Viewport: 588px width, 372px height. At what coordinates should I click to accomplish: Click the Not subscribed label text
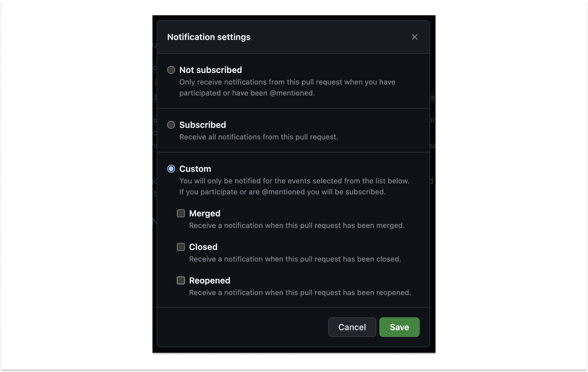pyautogui.click(x=210, y=70)
